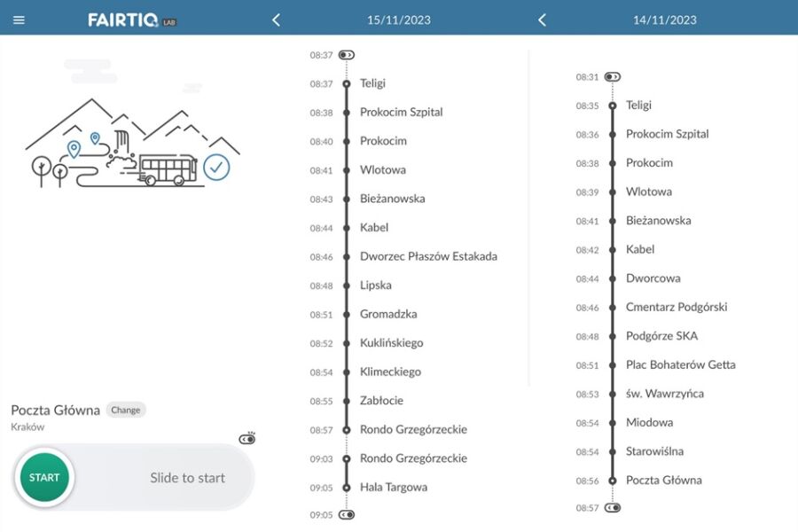Image resolution: width=798 pixels, height=532 pixels.
Task: Click the FAIRTIQ LAB logo
Action: (x=132, y=20)
